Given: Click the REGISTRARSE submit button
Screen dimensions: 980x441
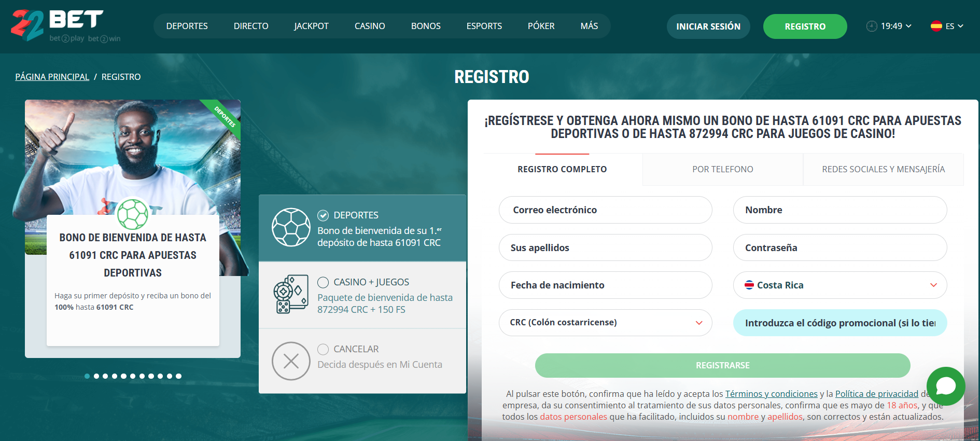Looking at the screenshot, I should pyautogui.click(x=723, y=365).
